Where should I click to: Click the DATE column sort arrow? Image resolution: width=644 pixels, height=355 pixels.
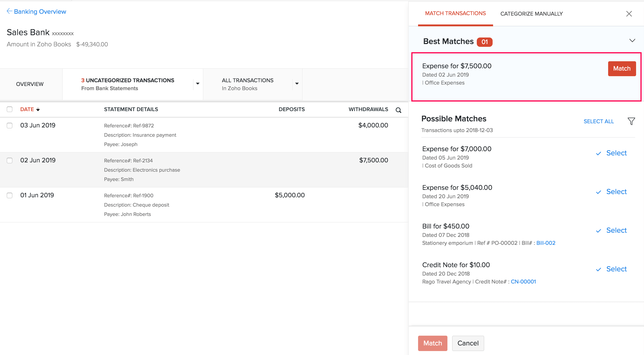pyautogui.click(x=38, y=109)
